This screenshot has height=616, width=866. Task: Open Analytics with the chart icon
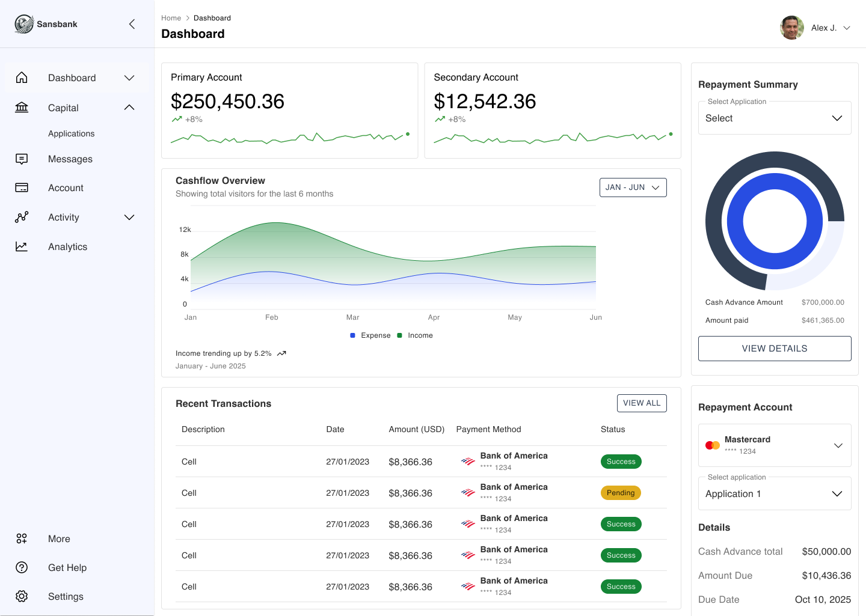click(x=22, y=246)
